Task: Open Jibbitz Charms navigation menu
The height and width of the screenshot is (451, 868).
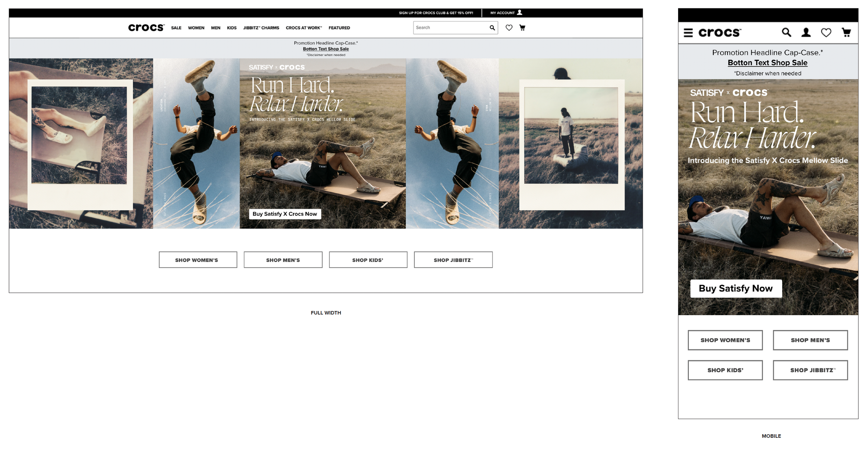Action: (261, 28)
